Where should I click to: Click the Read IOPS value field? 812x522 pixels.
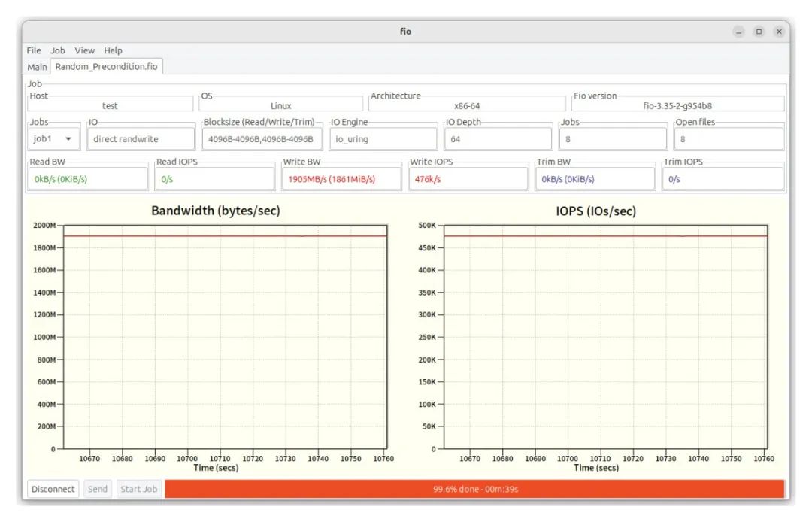click(x=215, y=179)
